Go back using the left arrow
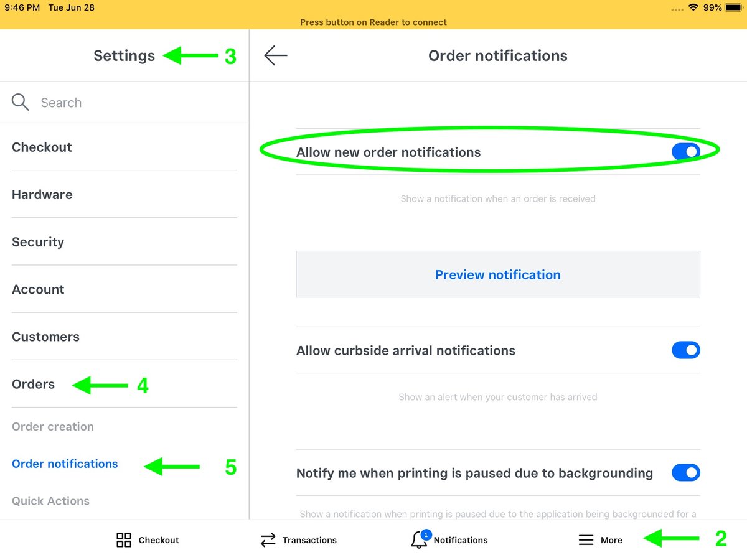747x560 pixels. tap(275, 55)
